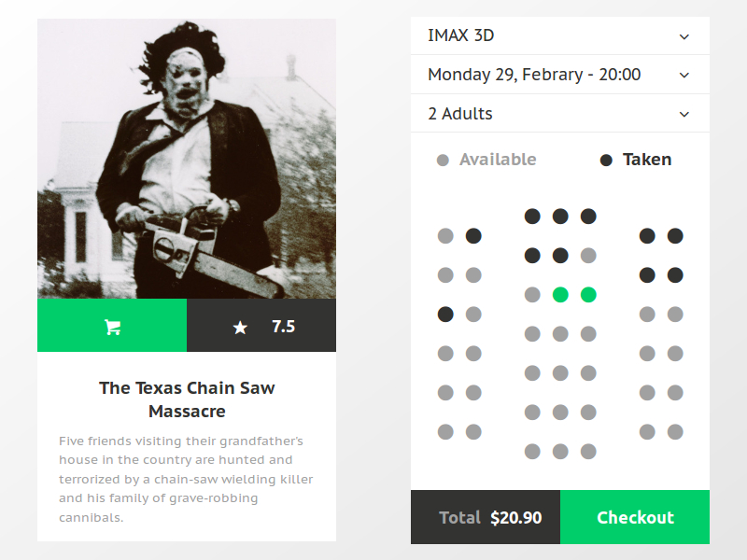
Task: Click the Total $20.90 price box
Action: point(486,517)
